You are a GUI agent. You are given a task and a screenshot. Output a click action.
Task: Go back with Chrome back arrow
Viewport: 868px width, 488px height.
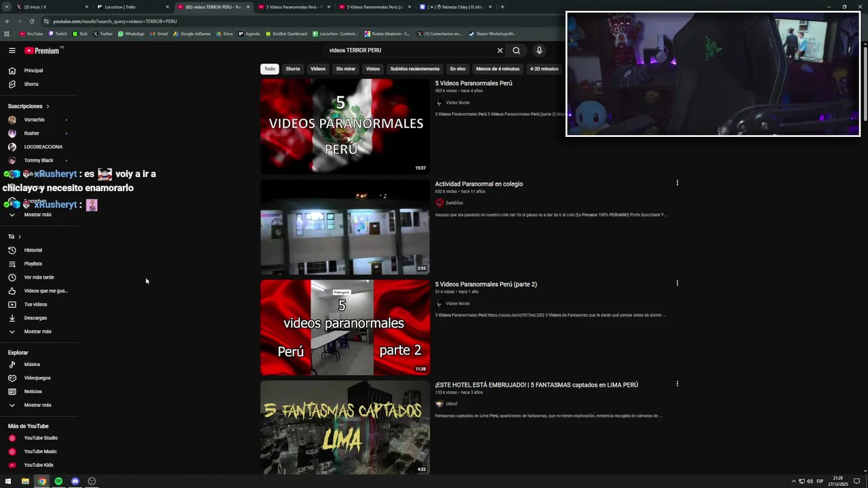pos(7,21)
